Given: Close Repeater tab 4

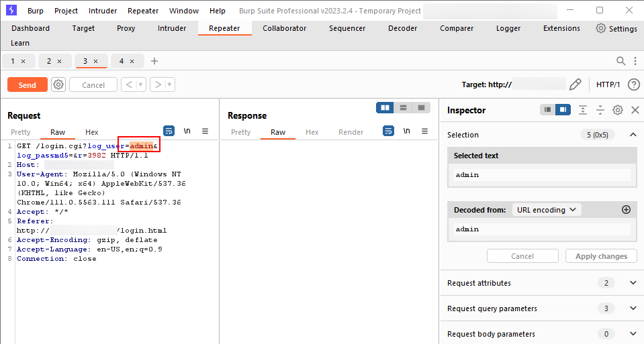Looking at the screenshot, I should pos(132,61).
